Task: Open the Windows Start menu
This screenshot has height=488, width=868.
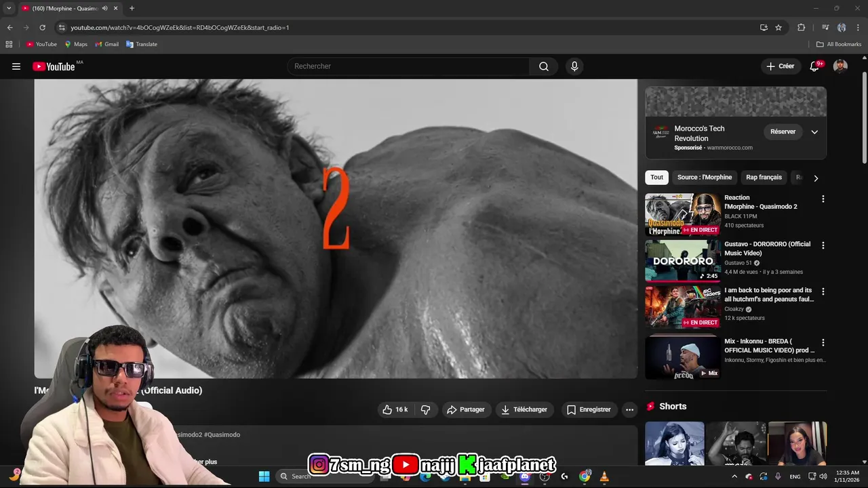Action: coord(264,476)
